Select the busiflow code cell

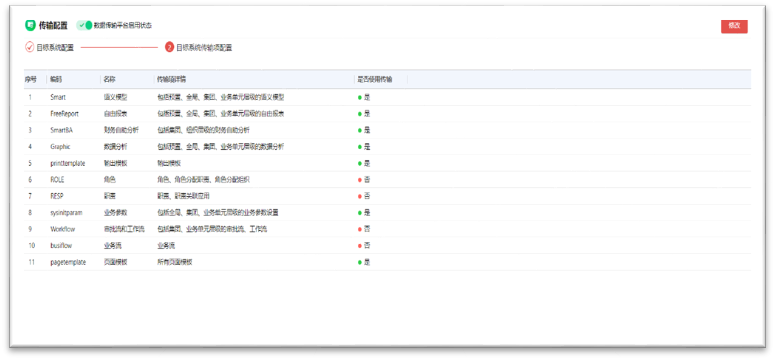[61, 246]
